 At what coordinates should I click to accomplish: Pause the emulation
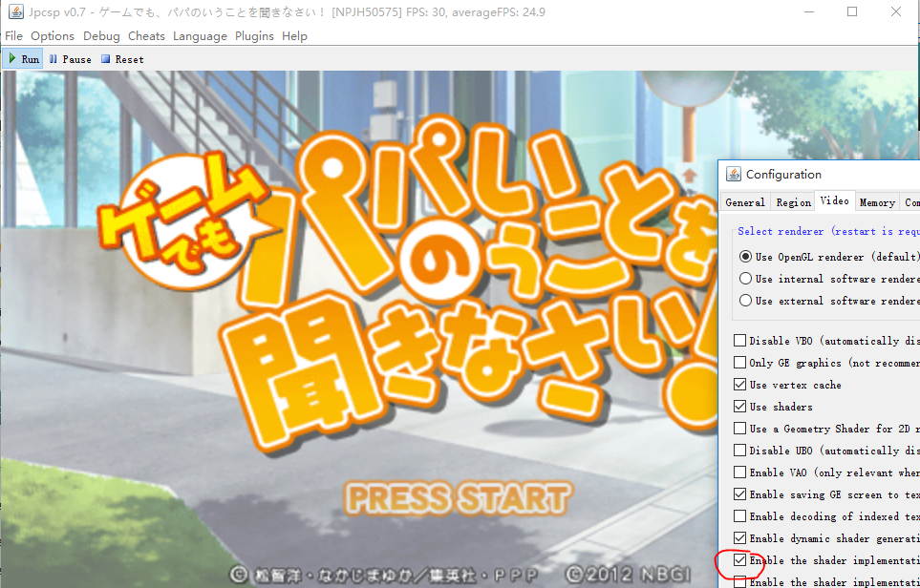coord(70,59)
